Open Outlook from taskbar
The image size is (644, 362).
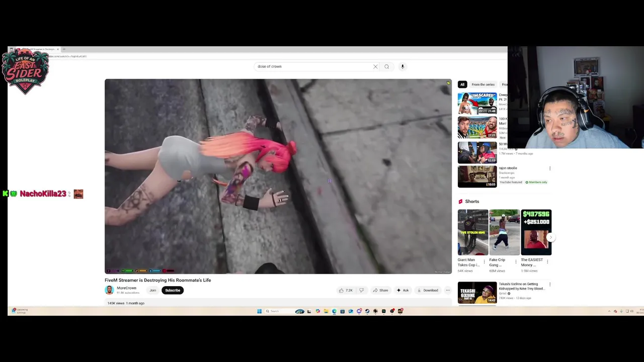pyautogui.click(x=351, y=311)
